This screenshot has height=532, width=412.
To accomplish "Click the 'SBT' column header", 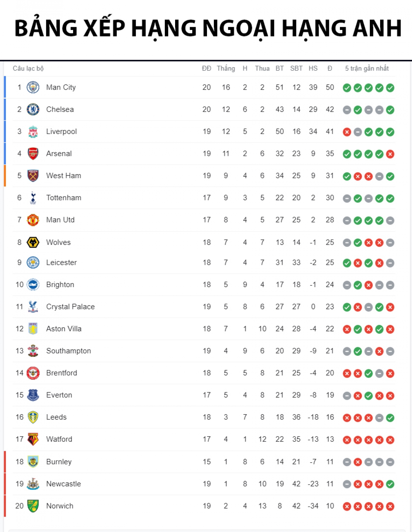I will (296, 68).
